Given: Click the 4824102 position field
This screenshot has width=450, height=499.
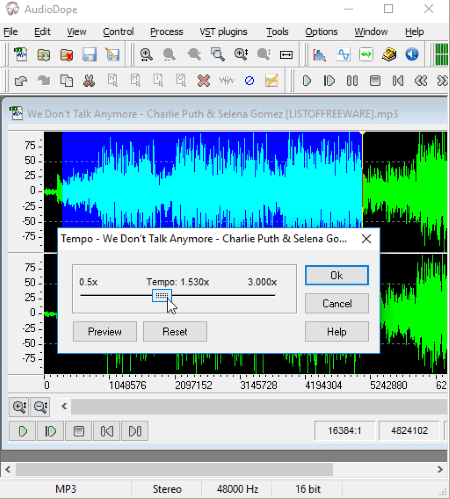Looking at the screenshot, I should pos(409,431).
